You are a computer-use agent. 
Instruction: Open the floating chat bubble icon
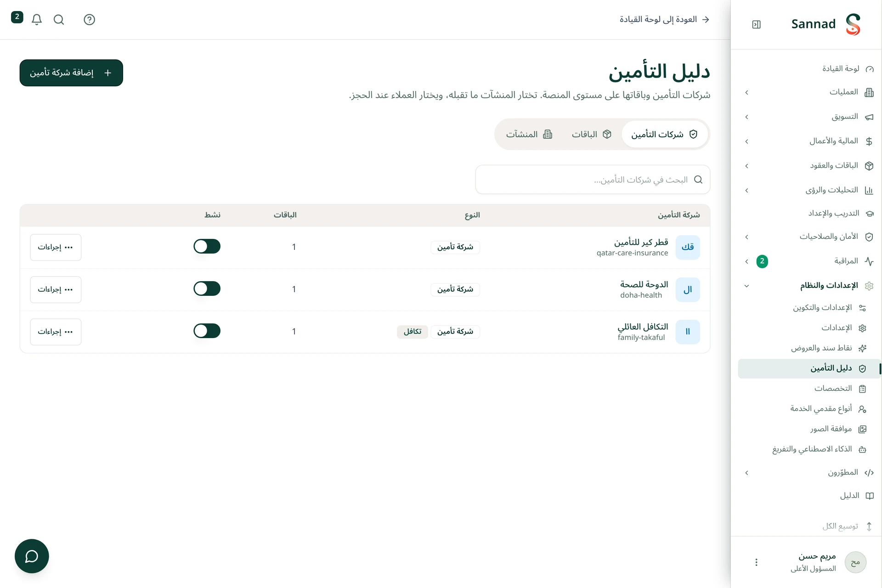[32, 556]
